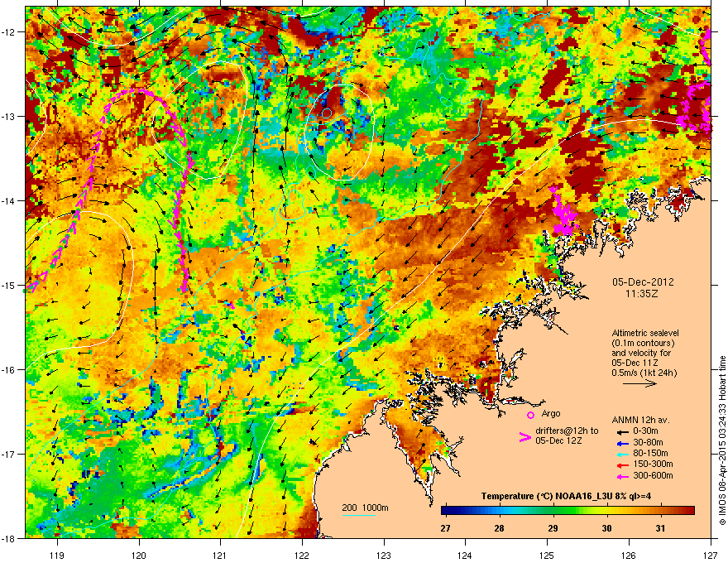Click the colorbar tick label '30'

[606, 528]
